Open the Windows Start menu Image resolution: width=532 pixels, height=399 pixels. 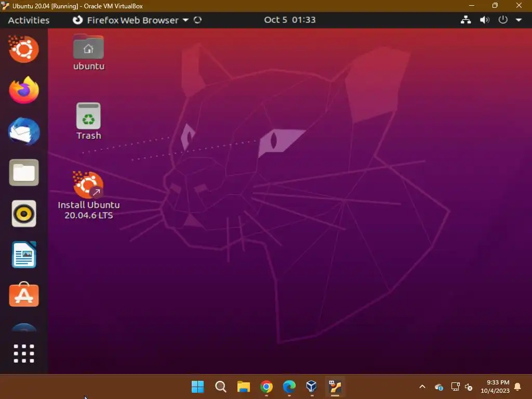tap(197, 386)
